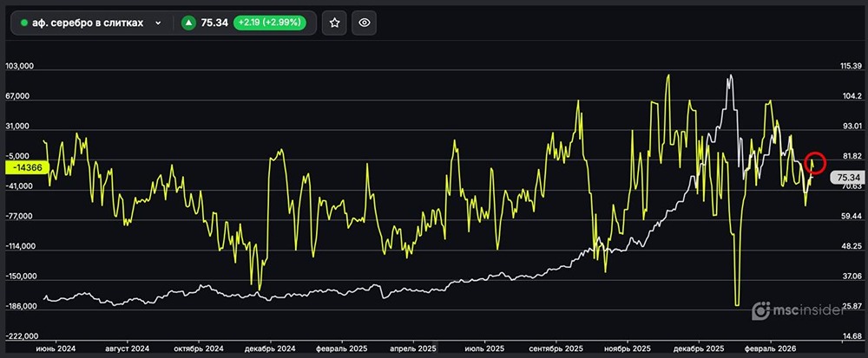
Task: Click the mscinsider logo icon
Action: (x=761, y=310)
